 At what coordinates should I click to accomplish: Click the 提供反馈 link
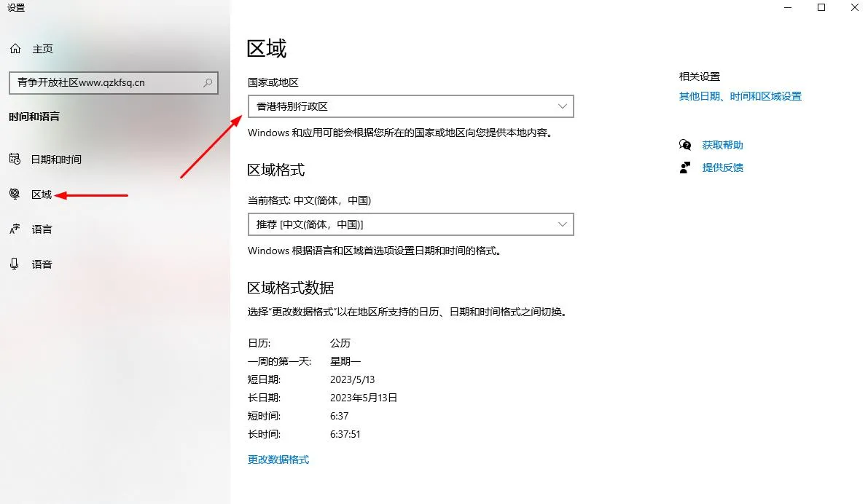pos(722,168)
